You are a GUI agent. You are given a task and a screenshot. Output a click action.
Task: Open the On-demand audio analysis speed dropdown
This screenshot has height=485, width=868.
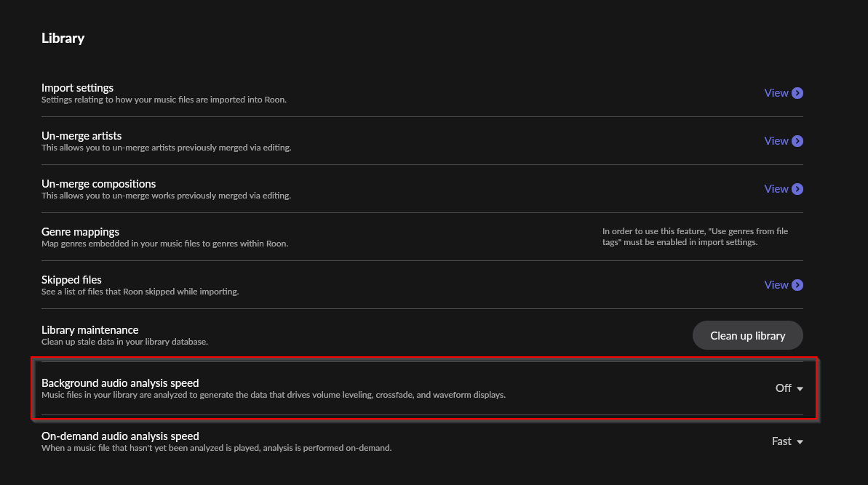[787, 441]
